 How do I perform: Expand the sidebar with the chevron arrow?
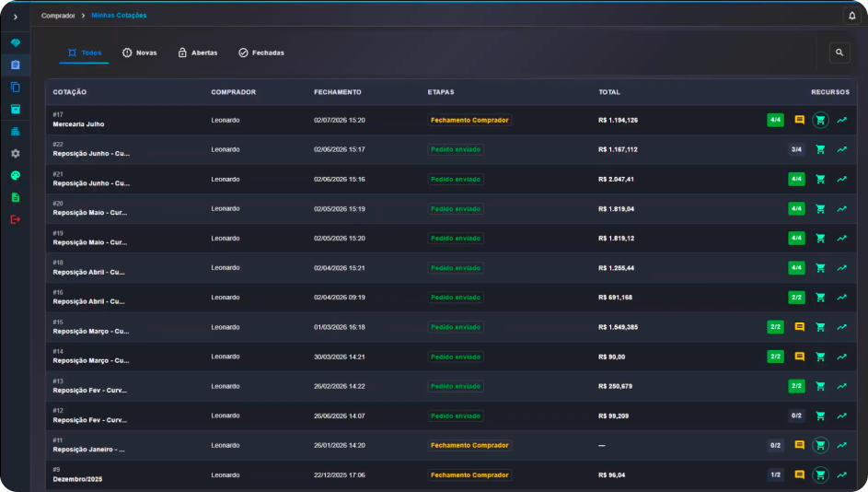click(x=16, y=18)
